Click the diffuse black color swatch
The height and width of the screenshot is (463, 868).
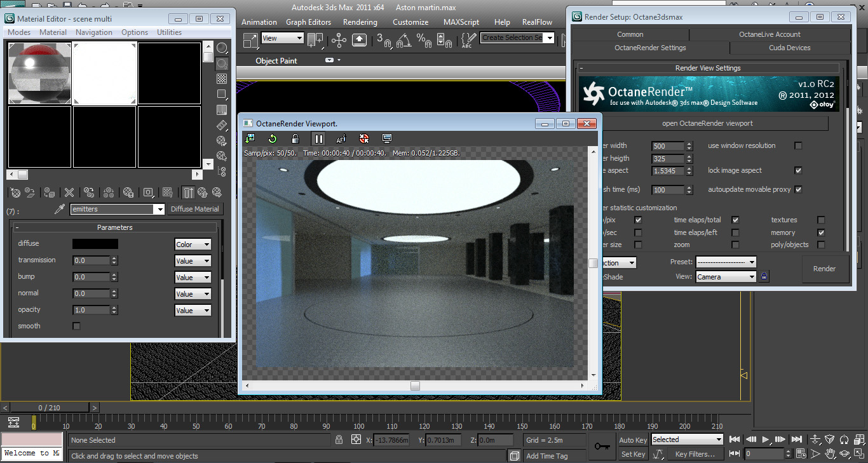tap(95, 244)
